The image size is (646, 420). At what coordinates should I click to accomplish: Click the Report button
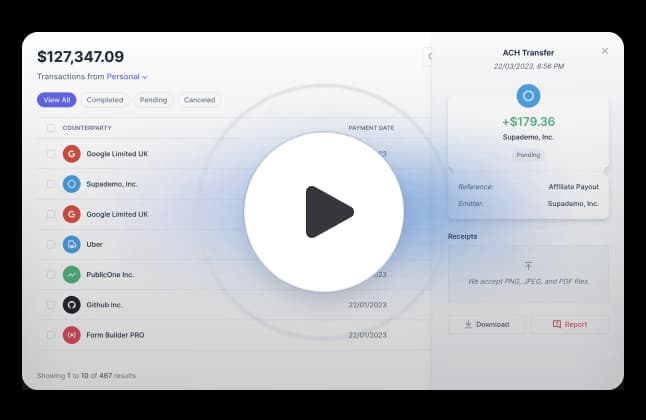(x=569, y=324)
